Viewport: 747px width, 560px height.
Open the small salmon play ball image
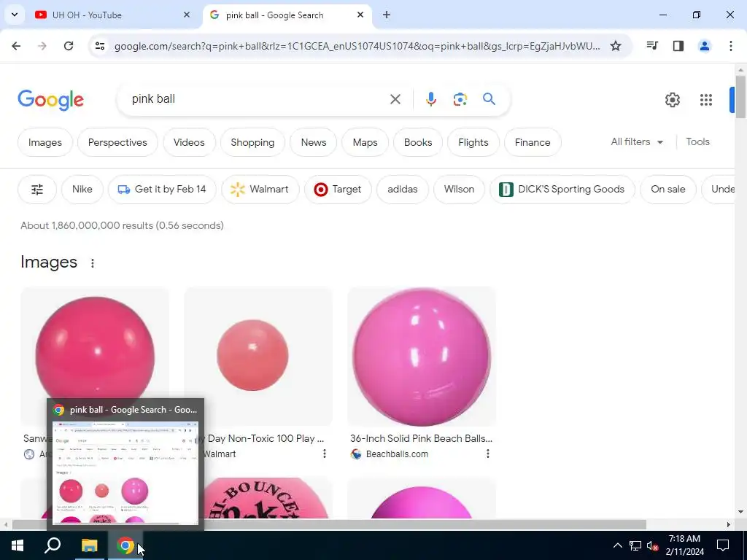pos(258,357)
